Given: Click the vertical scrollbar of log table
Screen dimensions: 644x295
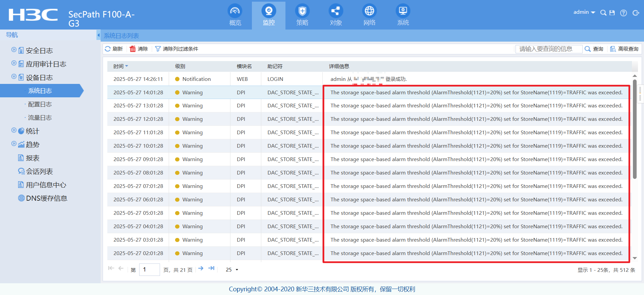Looking at the screenshot, I should 635,129.
